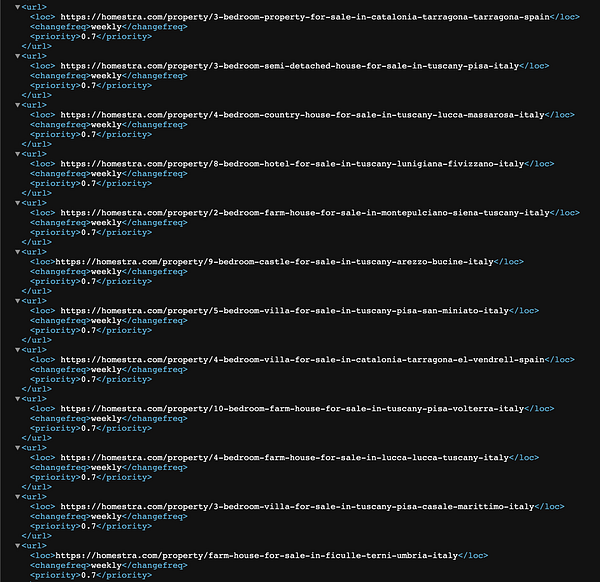This screenshot has width=600, height=582.
Task: Collapse url node for Ficulle Terni farm house
Action: click(x=18, y=546)
